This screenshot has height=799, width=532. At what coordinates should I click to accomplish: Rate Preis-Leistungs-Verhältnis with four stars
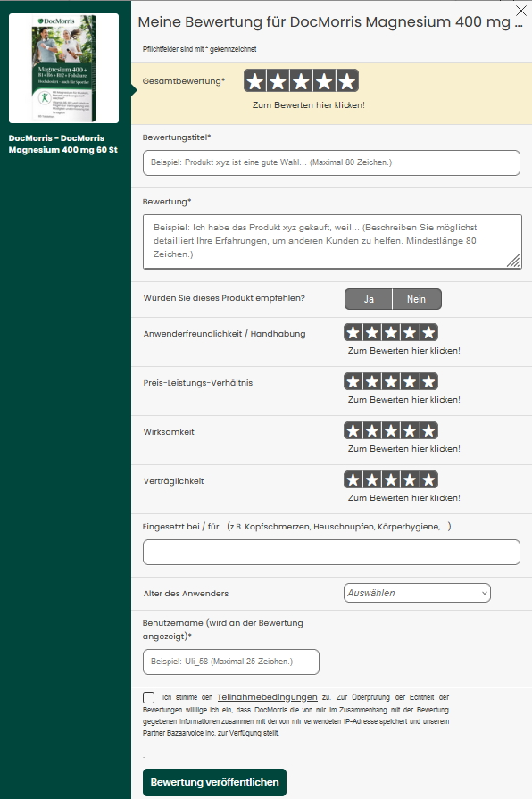[410, 382]
